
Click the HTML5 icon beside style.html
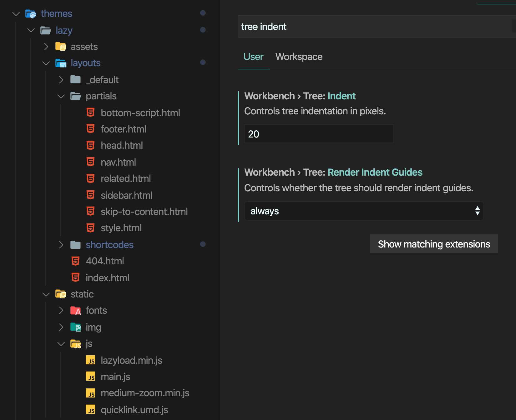[x=90, y=228]
